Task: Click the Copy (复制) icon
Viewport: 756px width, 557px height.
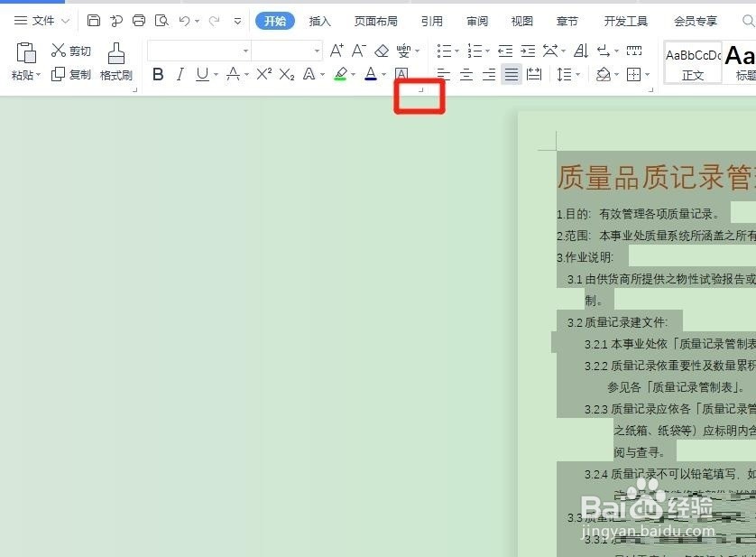Action: pos(58,74)
